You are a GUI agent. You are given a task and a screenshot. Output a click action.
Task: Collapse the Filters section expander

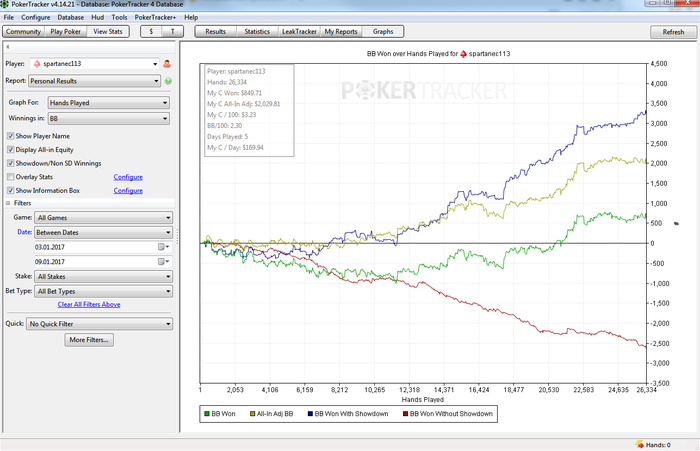(8, 203)
